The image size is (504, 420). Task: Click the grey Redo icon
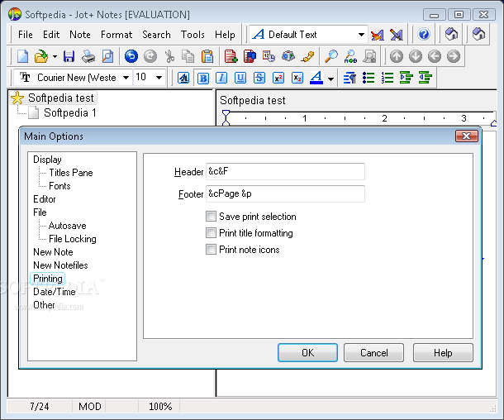click(150, 56)
